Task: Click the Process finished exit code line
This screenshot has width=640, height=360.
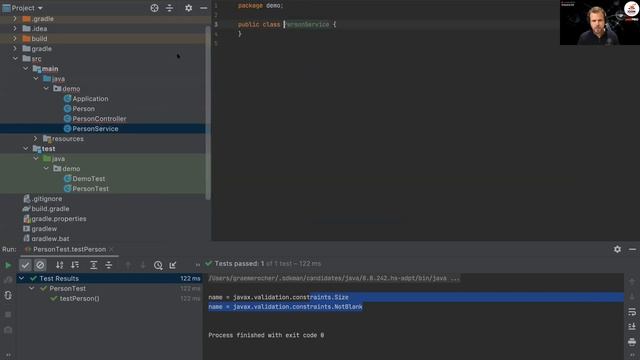Action: pyautogui.click(x=266, y=335)
